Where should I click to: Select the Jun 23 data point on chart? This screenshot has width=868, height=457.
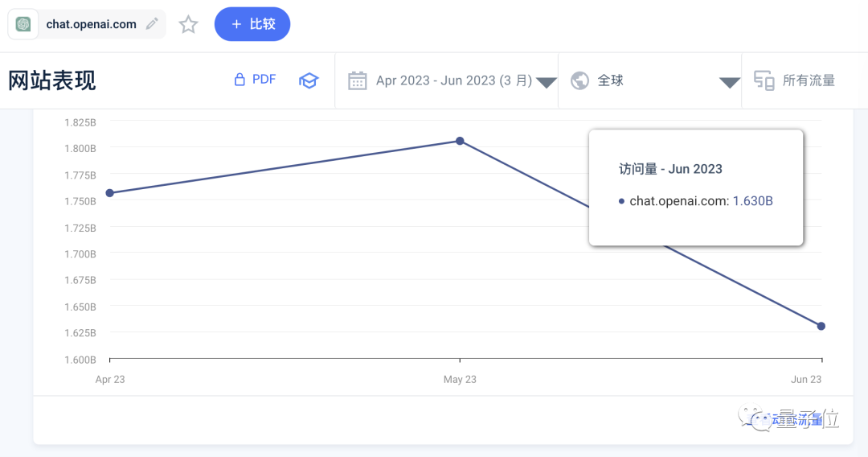tap(821, 327)
